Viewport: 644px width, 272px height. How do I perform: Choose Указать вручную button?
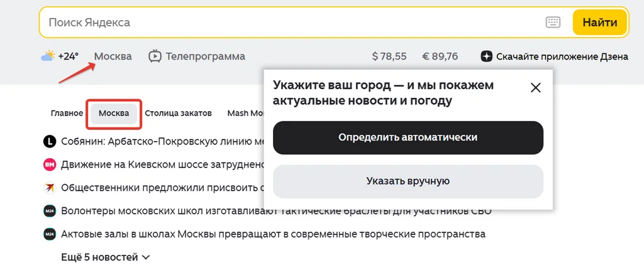click(408, 181)
